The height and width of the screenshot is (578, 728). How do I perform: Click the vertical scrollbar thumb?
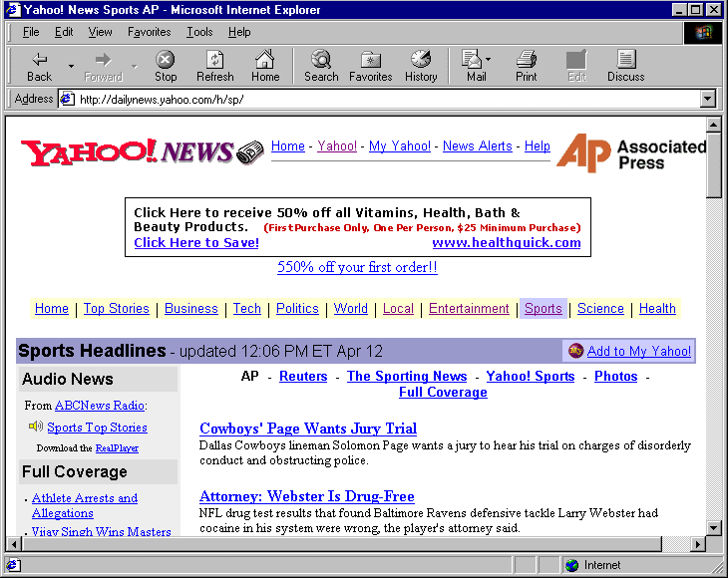tap(714, 164)
